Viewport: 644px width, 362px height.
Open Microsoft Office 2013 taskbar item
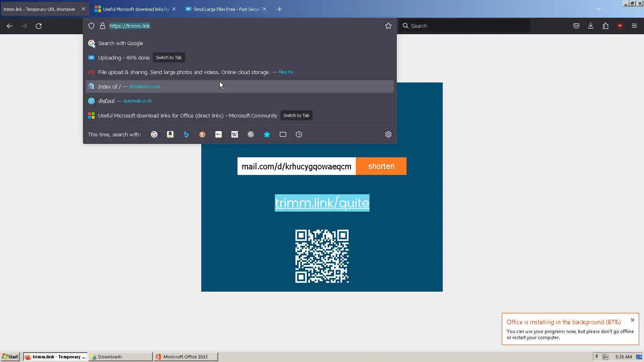coord(186,356)
